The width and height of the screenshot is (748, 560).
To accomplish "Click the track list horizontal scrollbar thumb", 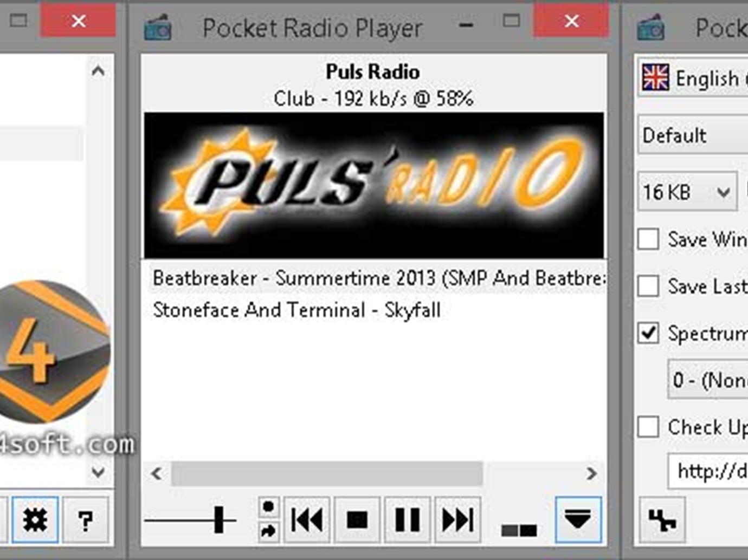I will pos(327,474).
